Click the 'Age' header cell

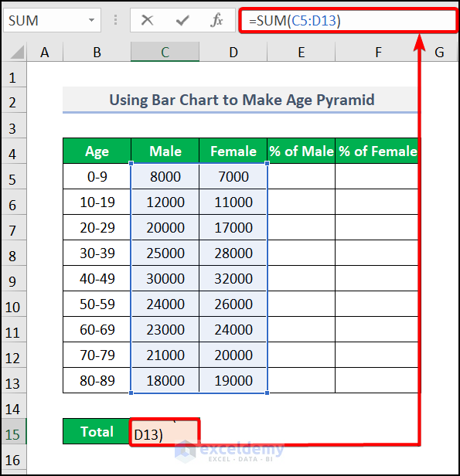[x=97, y=151]
